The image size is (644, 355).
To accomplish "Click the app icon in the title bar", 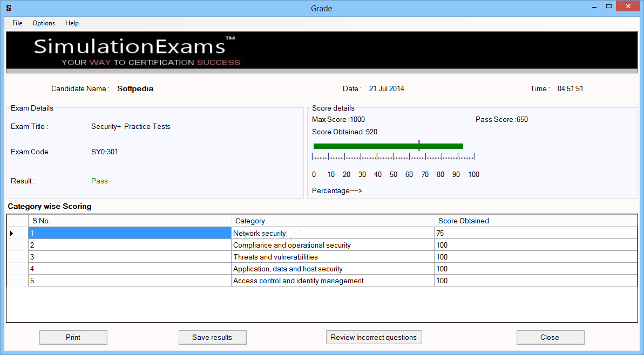I will point(9,8).
